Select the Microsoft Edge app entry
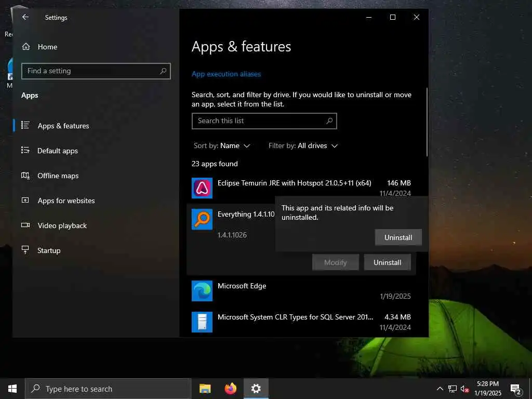Viewport: 532px width, 399px height. click(x=301, y=291)
